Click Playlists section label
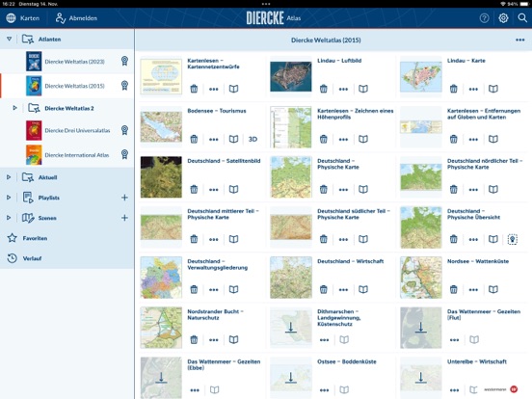The height and width of the screenshot is (399, 532). click(48, 198)
